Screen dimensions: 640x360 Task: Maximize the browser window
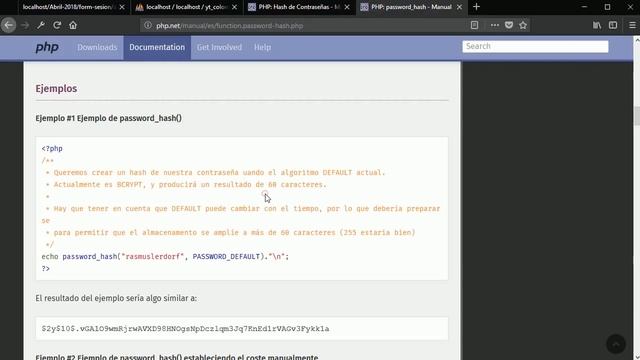coord(607,7)
